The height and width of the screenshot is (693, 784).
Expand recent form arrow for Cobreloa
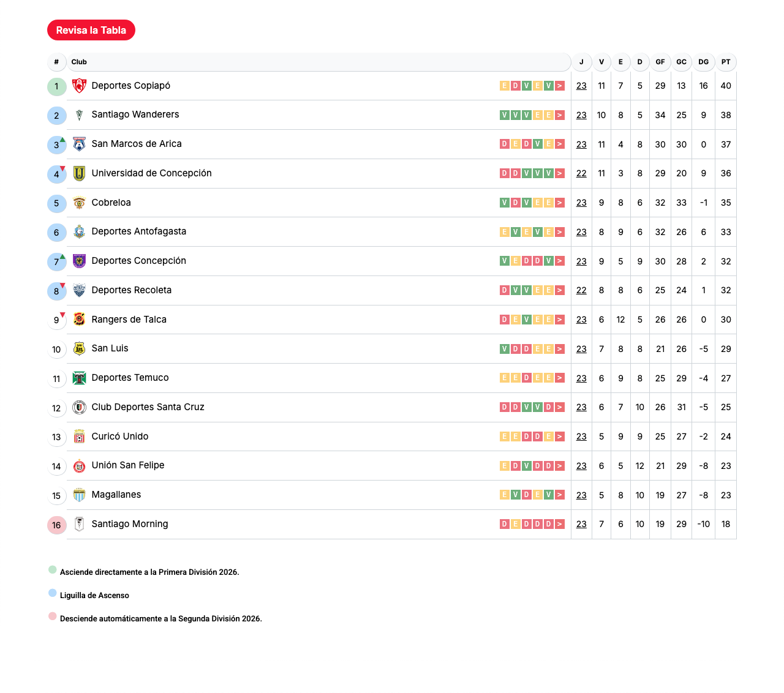(x=560, y=203)
